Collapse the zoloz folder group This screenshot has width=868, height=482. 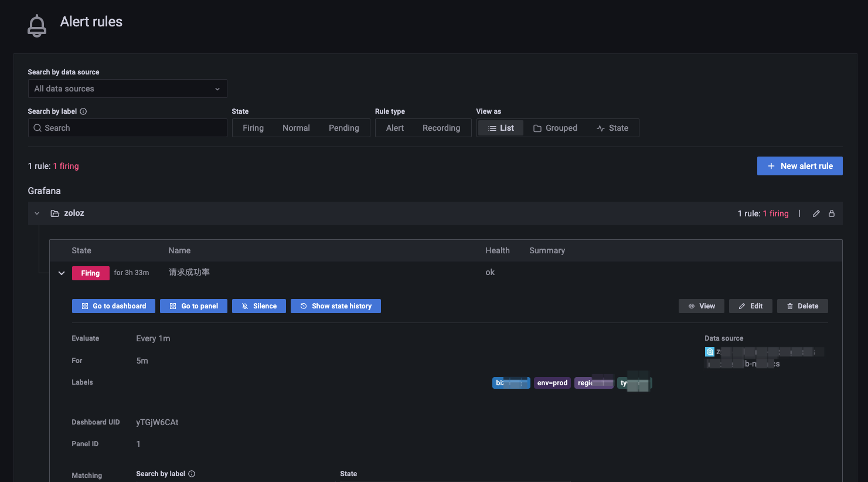tap(37, 213)
